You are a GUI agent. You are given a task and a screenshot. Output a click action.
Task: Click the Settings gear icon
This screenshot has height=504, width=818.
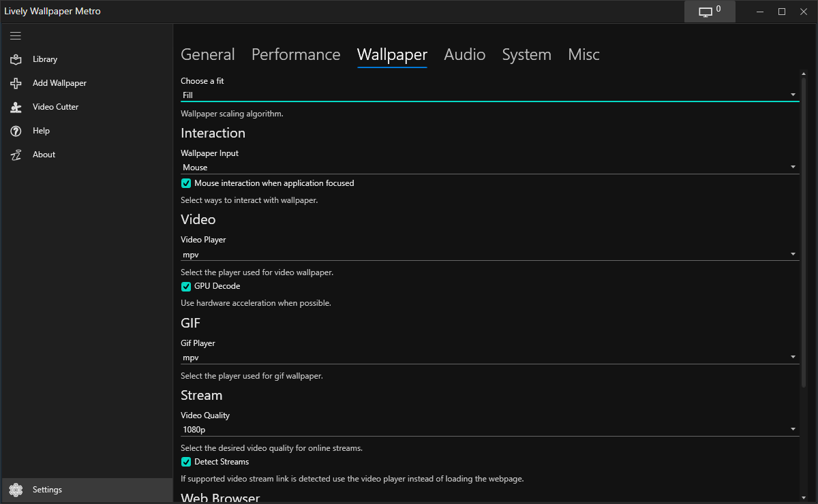tap(16, 490)
